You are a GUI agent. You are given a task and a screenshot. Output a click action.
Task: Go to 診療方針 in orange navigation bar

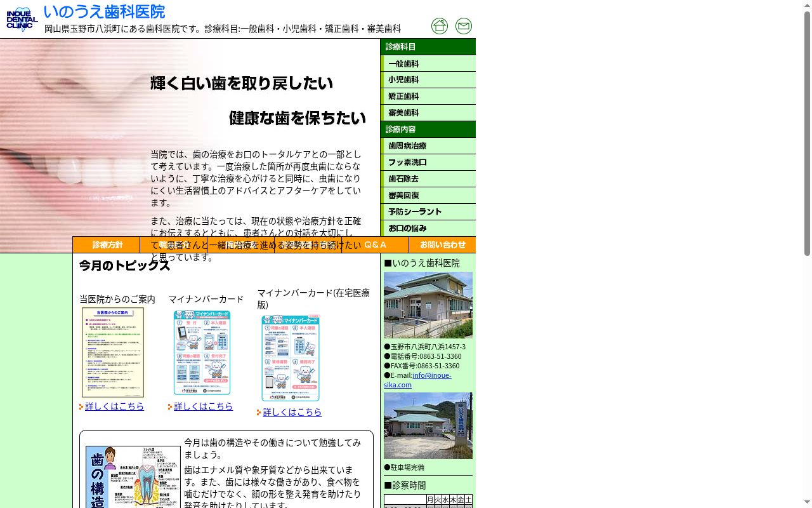click(107, 244)
